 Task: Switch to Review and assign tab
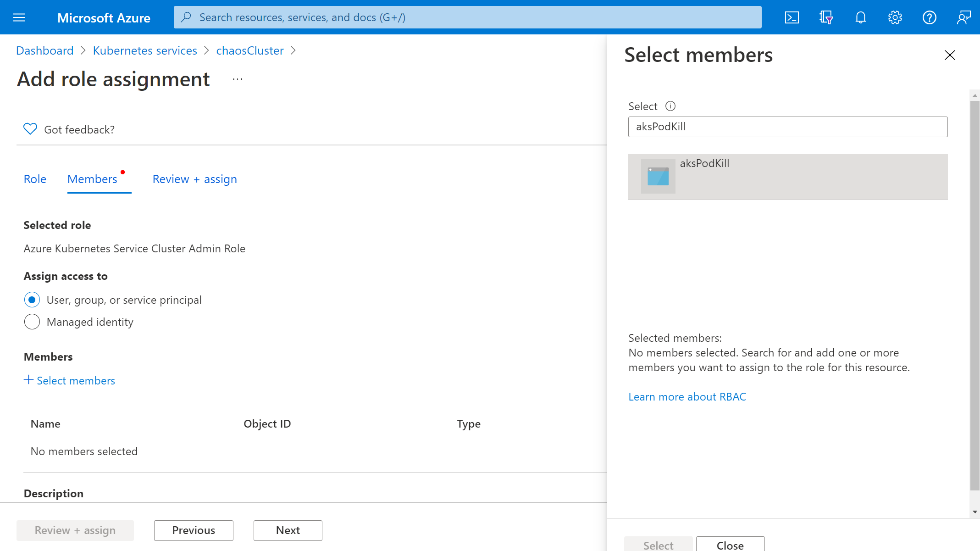tap(194, 178)
